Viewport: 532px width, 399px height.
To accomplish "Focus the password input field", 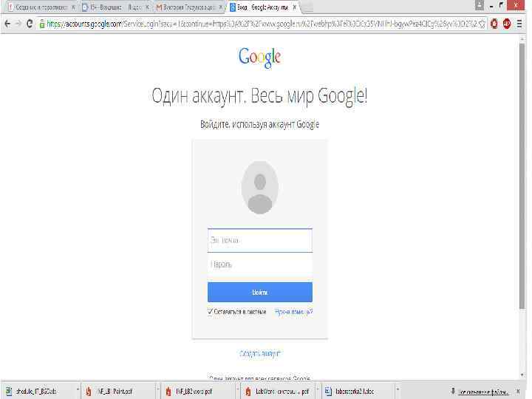I will coord(260,265).
